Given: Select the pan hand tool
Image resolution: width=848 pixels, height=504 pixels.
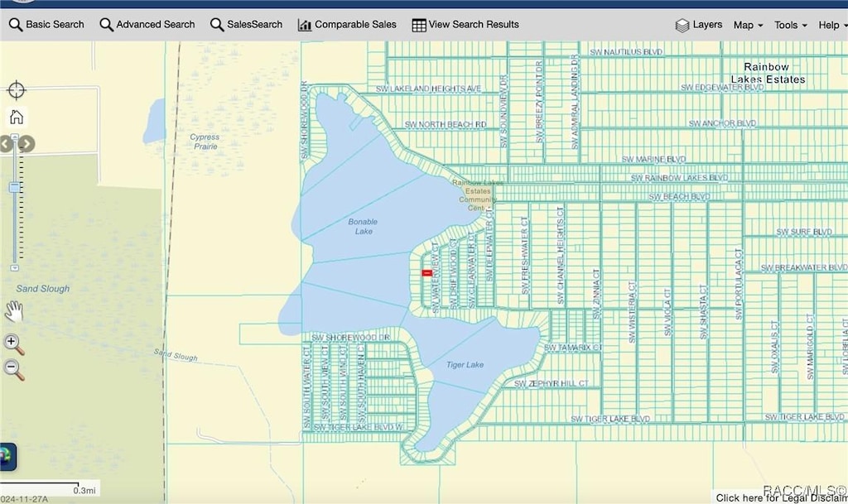Looking at the screenshot, I should click(x=14, y=312).
